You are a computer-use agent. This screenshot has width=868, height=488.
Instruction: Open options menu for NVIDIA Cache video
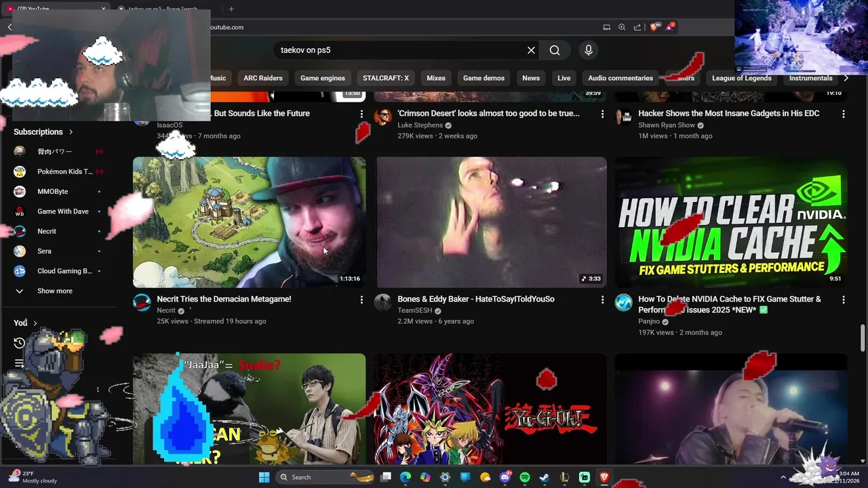coord(844,300)
